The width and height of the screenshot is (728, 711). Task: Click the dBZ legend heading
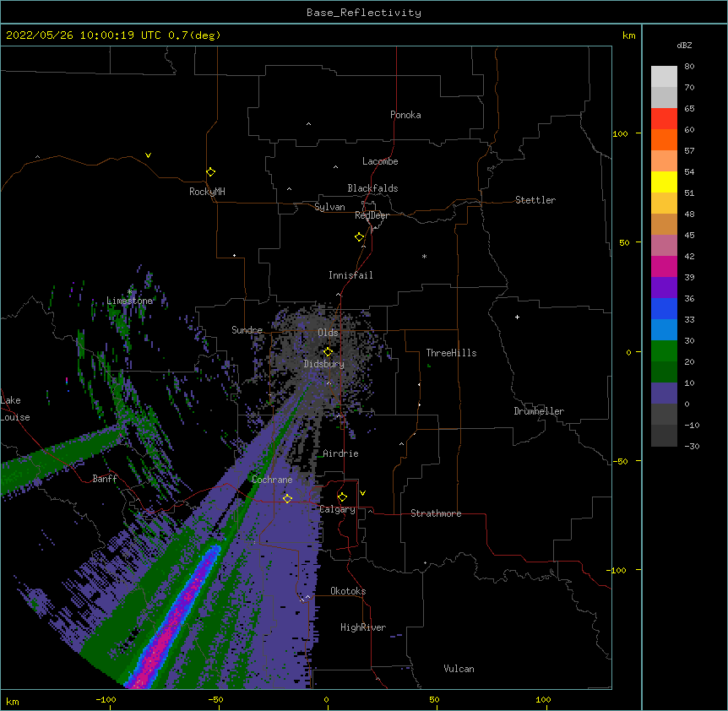[684, 45]
